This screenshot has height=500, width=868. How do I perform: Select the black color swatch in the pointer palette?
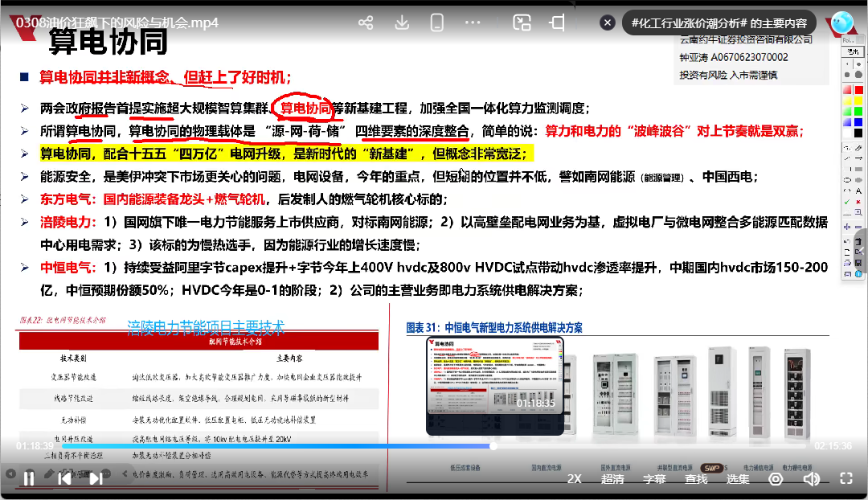[858, 133]
